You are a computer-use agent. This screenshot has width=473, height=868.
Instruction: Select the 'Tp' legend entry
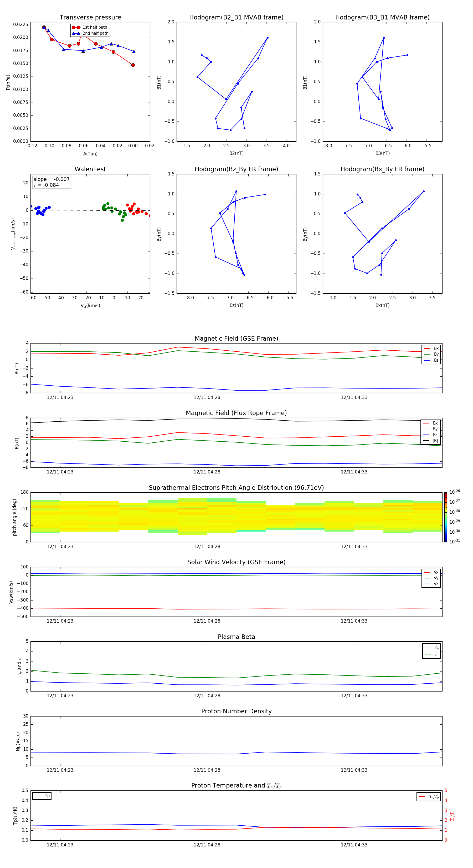pyautogui.click(x=42, y=796)
